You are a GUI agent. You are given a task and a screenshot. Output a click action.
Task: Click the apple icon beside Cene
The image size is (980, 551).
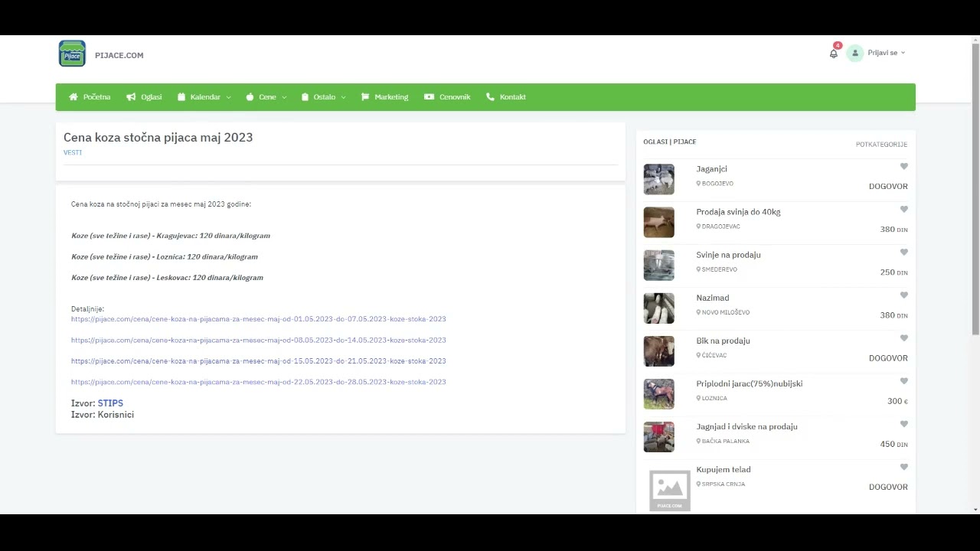click(x=250, y=97)
